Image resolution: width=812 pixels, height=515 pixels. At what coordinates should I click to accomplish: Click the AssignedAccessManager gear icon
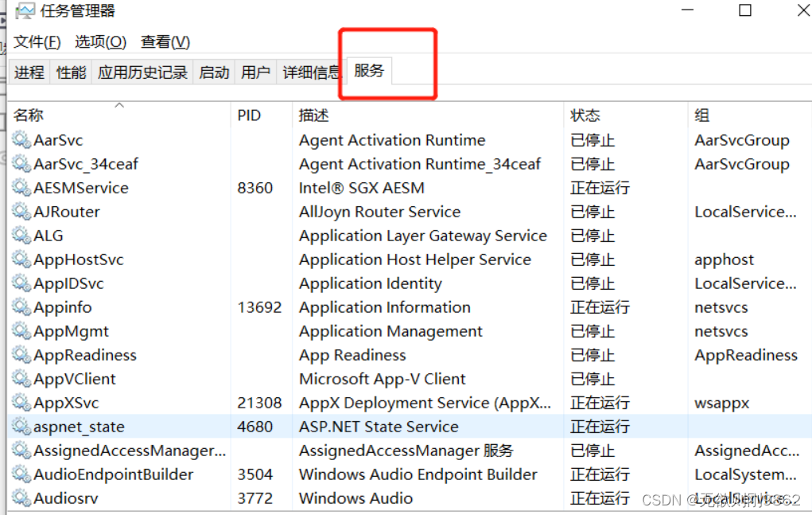click(21, 451)
